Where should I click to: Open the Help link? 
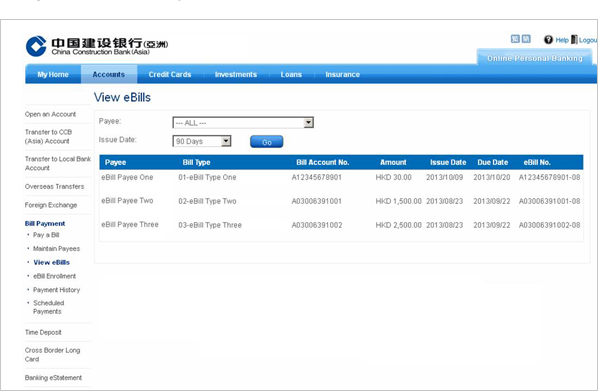click(562, 40)
